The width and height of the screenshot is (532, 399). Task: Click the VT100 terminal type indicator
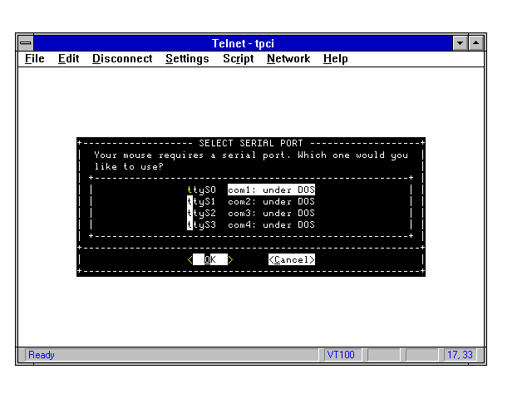(341, 355)
